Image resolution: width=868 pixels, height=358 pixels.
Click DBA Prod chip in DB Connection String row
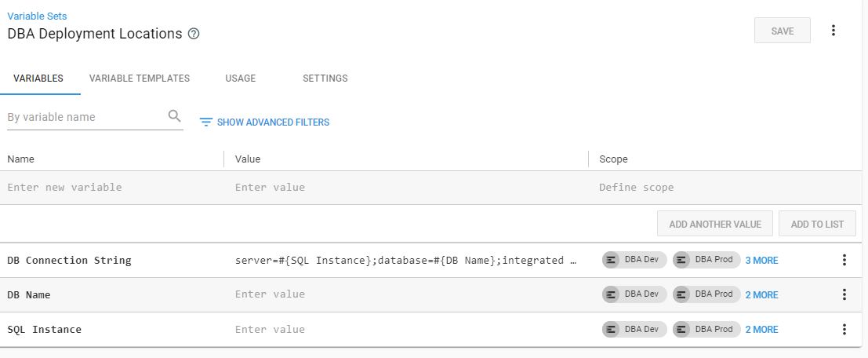pos(706,260)
